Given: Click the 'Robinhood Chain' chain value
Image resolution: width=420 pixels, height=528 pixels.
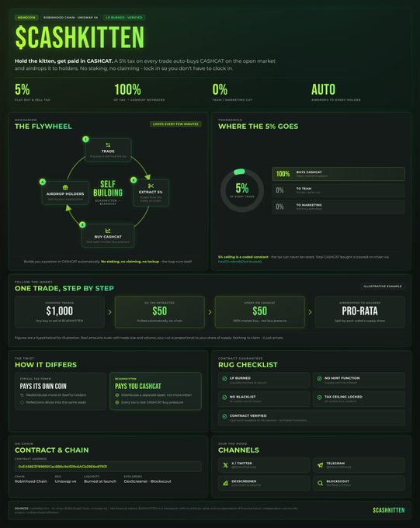Looking at the screenshot, I should click(x=31, y=481).
